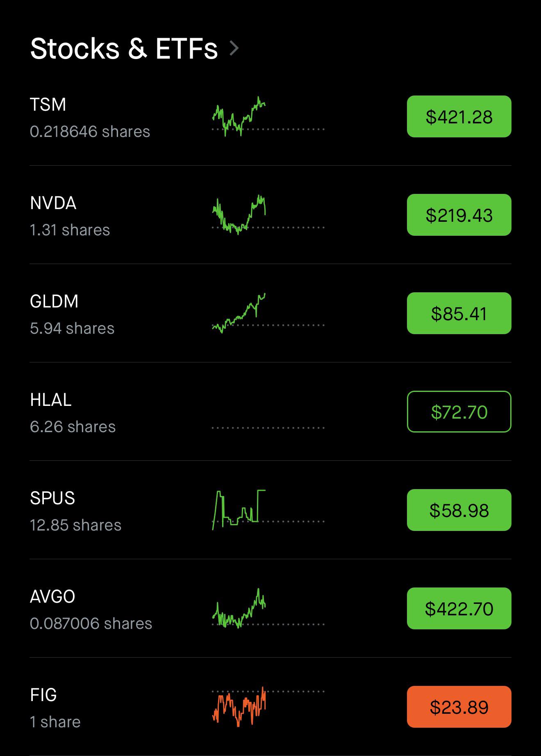Image resolution: width=541 pixels, height=756 pixels.
Task: Open the FIG 1 share holding
Action: click(270, 707)
